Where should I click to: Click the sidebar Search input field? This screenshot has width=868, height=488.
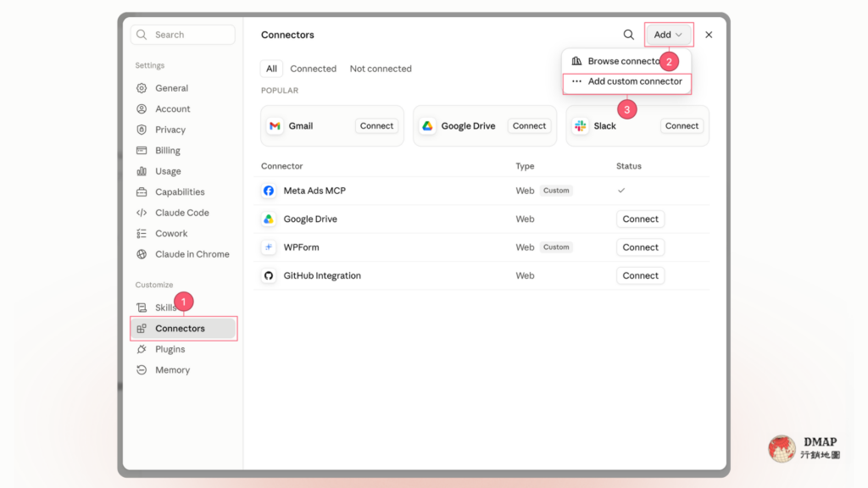183,35
